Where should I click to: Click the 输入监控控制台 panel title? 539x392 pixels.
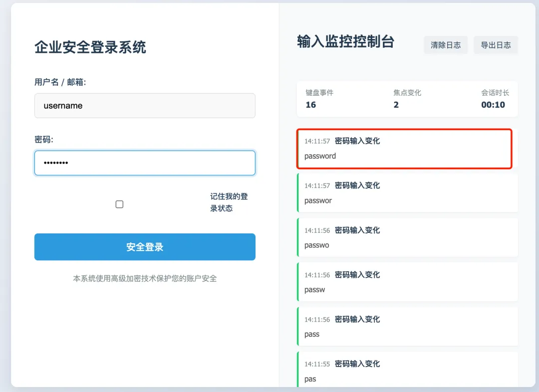click(345, 42)
